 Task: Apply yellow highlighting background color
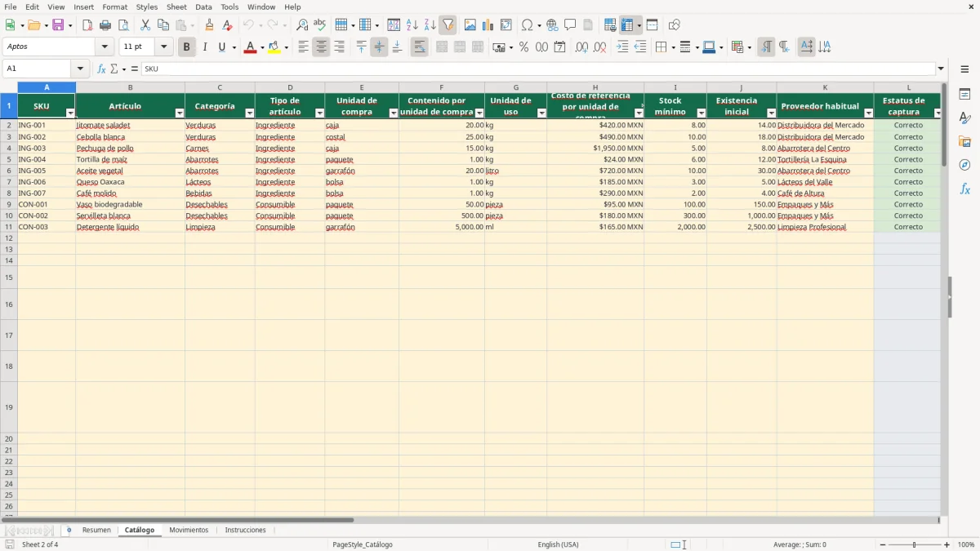pyautogui.click(x=274, y=47)
